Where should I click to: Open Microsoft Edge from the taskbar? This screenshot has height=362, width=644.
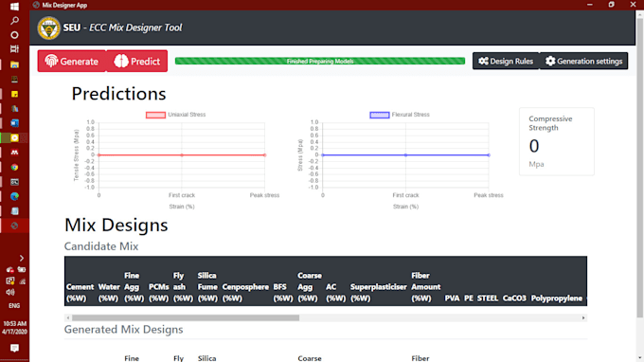coord(14,196)
